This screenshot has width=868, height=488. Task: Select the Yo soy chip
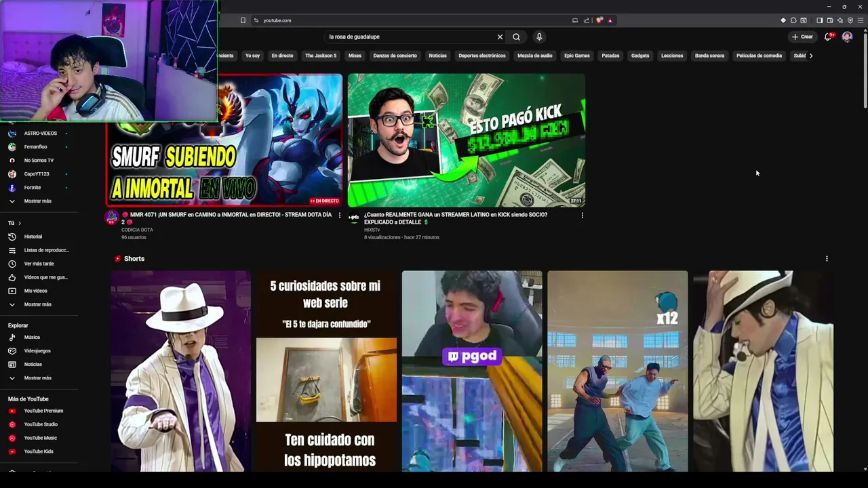[x=252, y=56]
